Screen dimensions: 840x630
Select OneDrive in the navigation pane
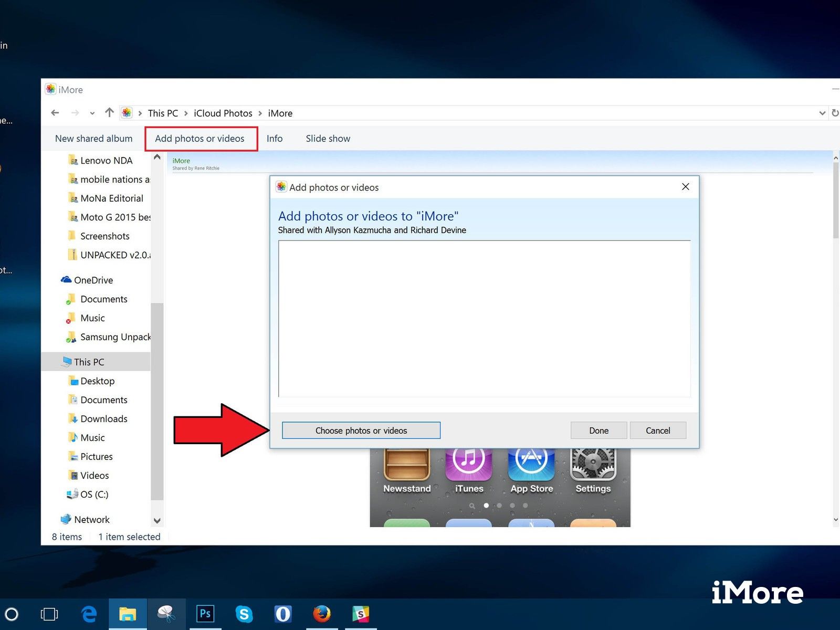pyautogui.click(x=93, y=280)
